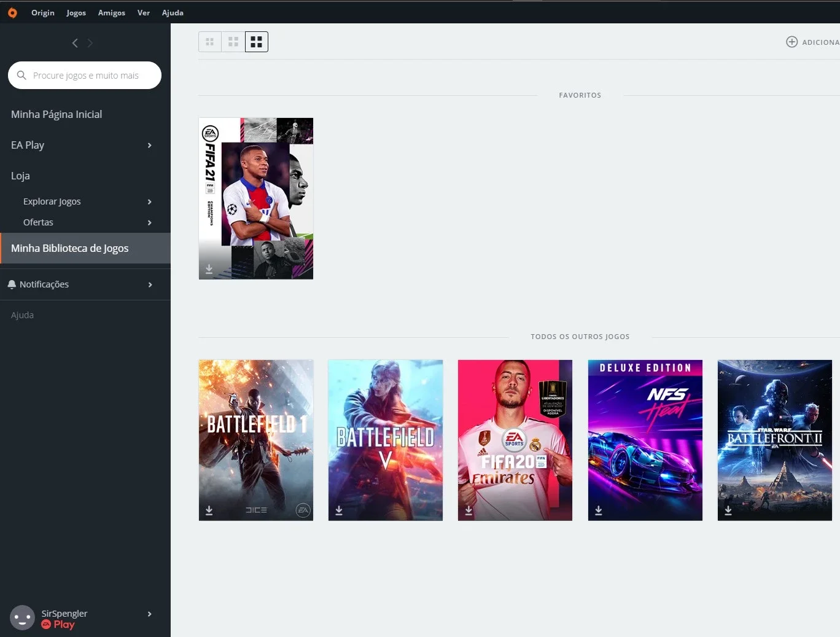
Task: Open the Amigos menu
Action: (112, 13)
